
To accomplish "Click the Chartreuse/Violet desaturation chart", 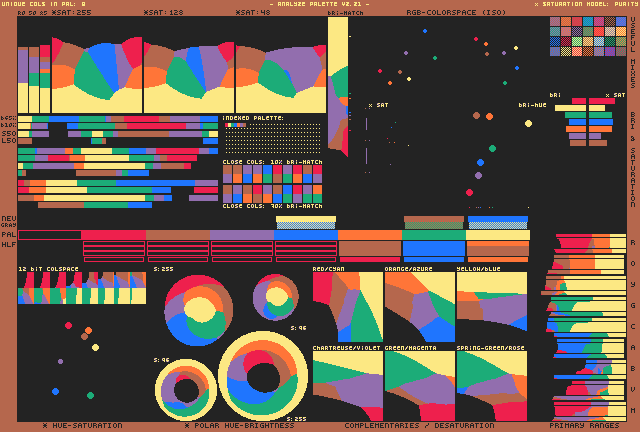I will [x=348, y=385].
